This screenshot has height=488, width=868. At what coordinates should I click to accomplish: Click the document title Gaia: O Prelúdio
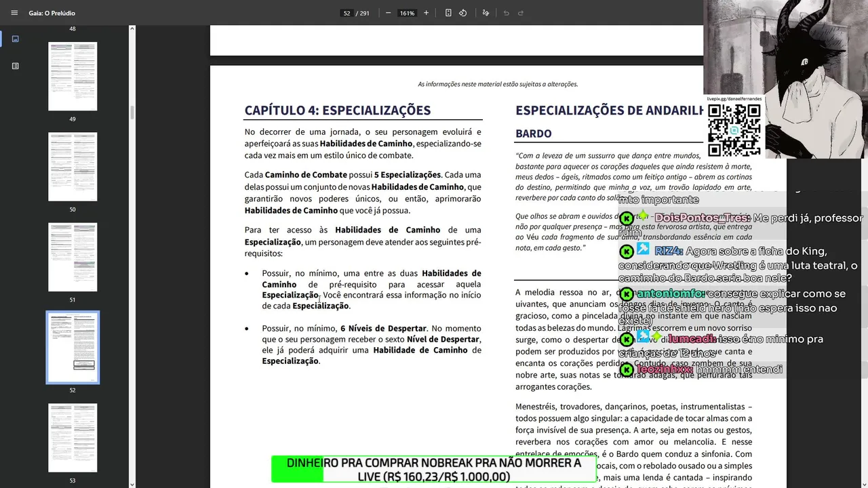(52, 13)
